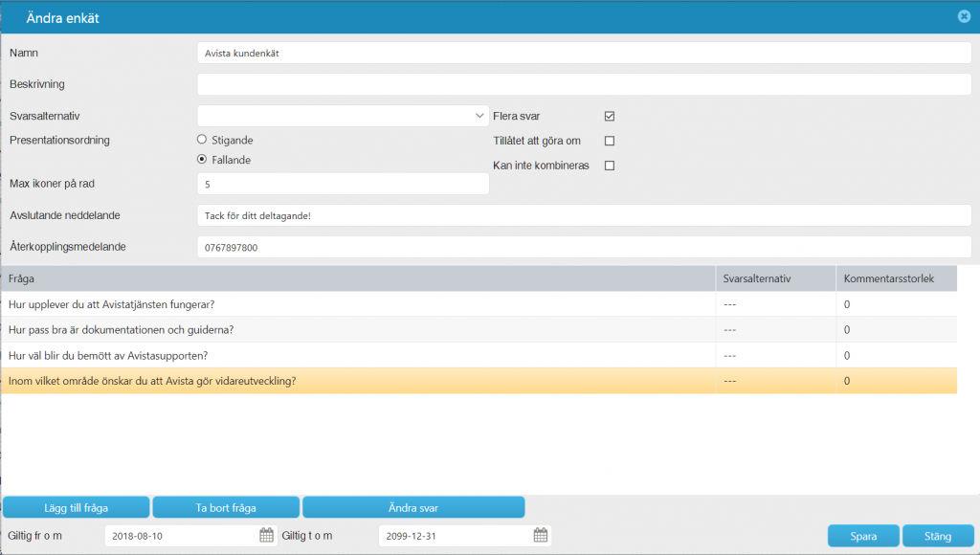Image resolution: width=980 pixels, height=555 pixels.
Task: Click the empty Beskrivning input field
Action: click(x=585, y=84)
